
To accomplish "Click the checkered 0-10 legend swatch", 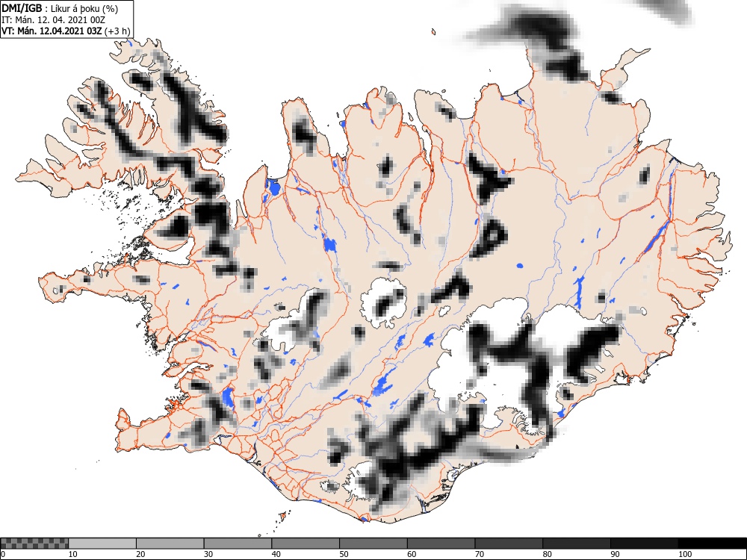I will [x=34, y=544].
